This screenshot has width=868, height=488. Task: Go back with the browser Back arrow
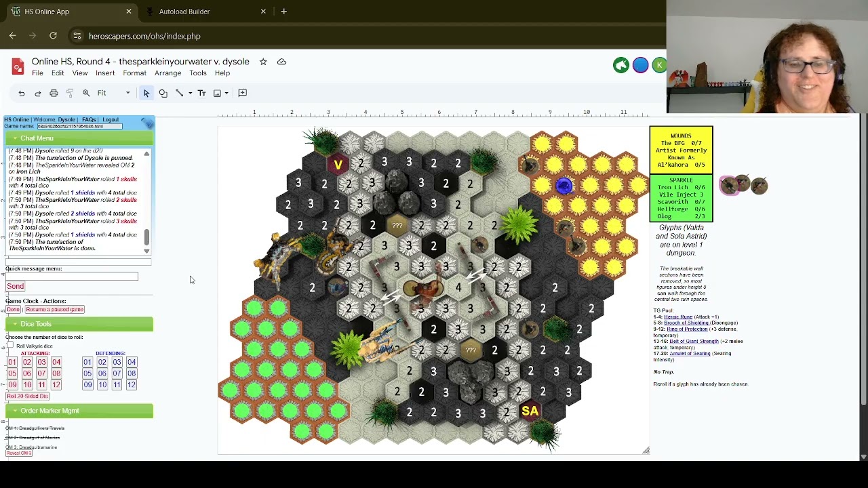point(13,36)
